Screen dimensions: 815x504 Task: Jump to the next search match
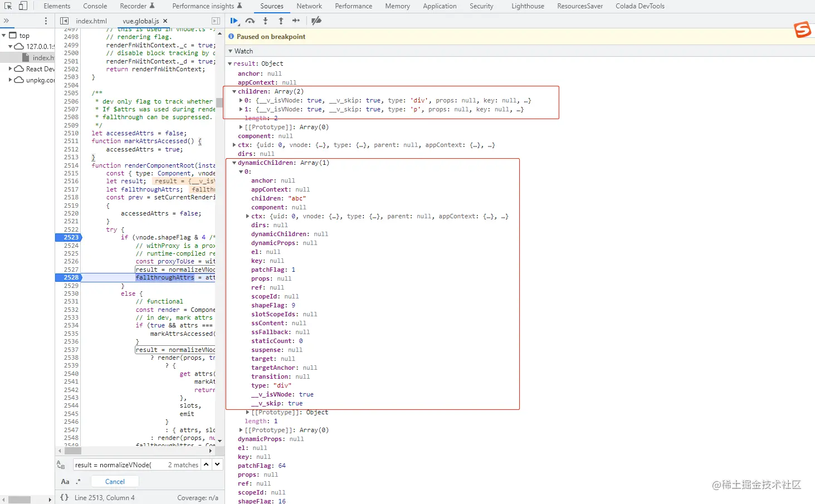pos(217,464)
